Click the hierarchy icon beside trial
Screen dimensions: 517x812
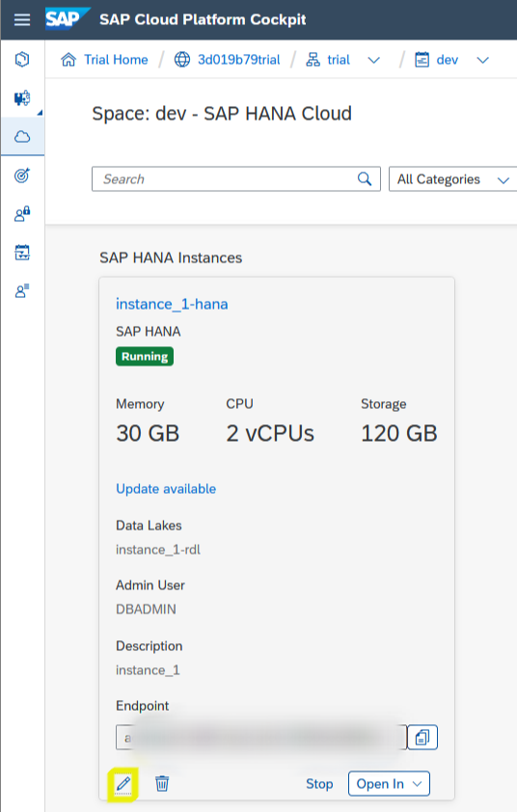click(x=313, y=60)
